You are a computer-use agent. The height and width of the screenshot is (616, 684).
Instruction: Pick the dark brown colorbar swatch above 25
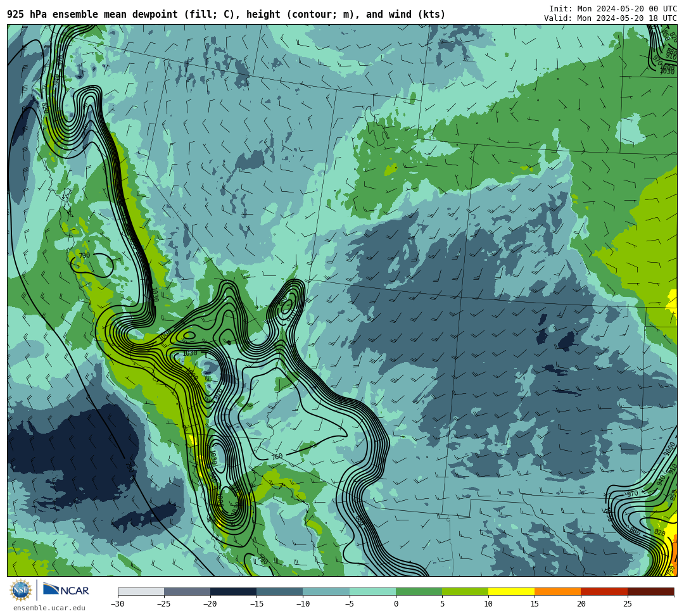click(x=650, y=591)
